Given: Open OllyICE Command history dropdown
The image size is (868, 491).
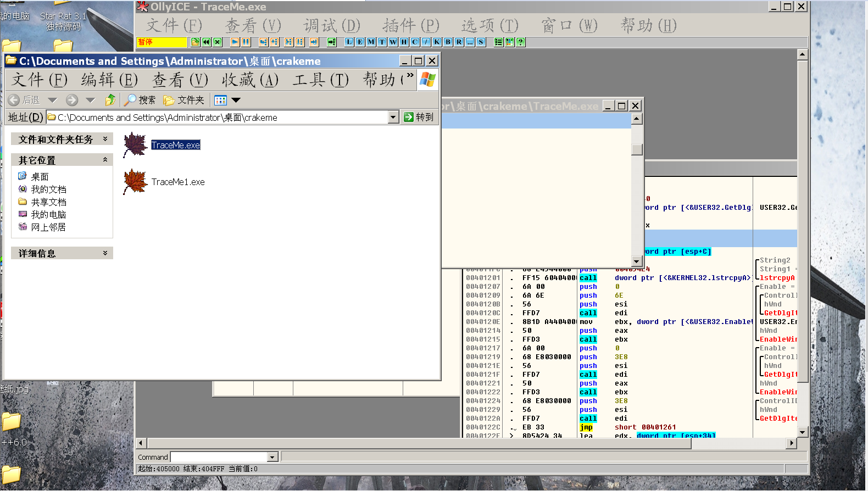Looking at the screenshot, I should pyautogui.click(x=272, y=457).
